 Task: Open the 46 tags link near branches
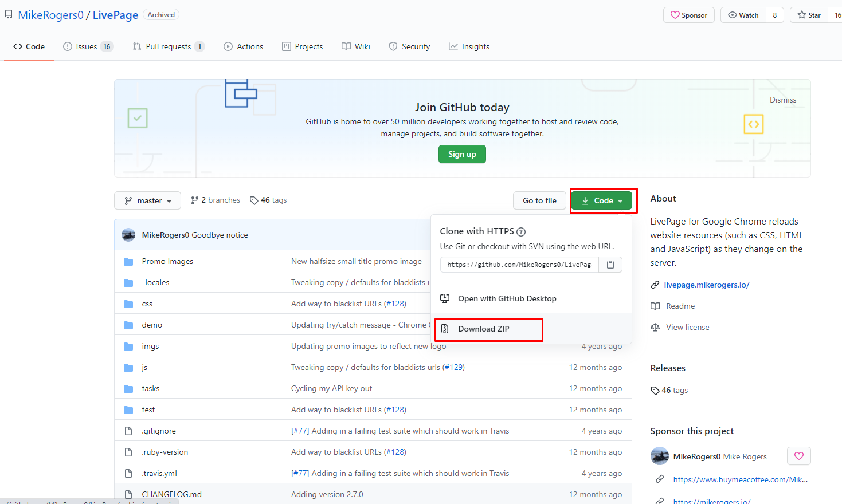(x=268, y=200)
